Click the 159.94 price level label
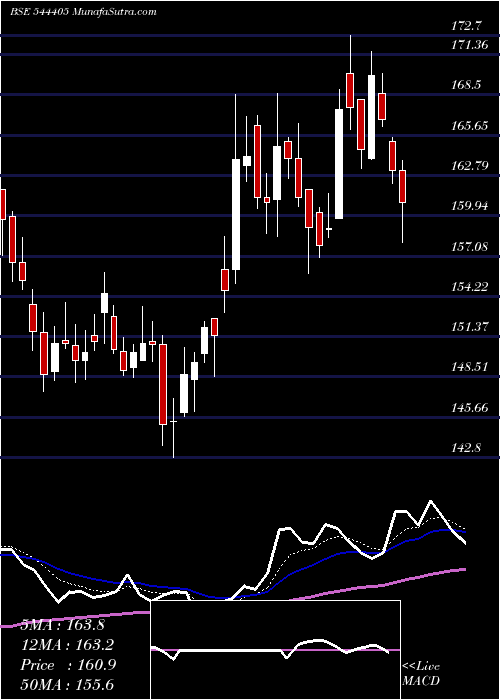The height and width of the screenshot is (700, 500). [x=470, y=206]
